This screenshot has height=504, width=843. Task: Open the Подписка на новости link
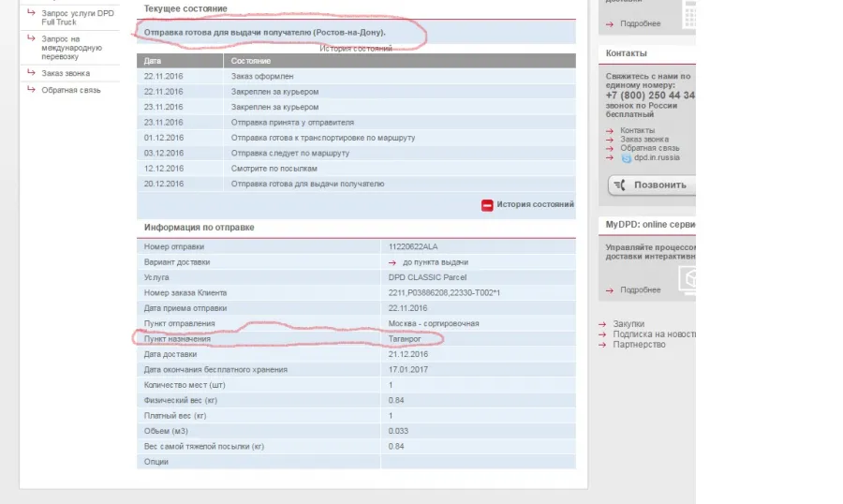(655, 334)
